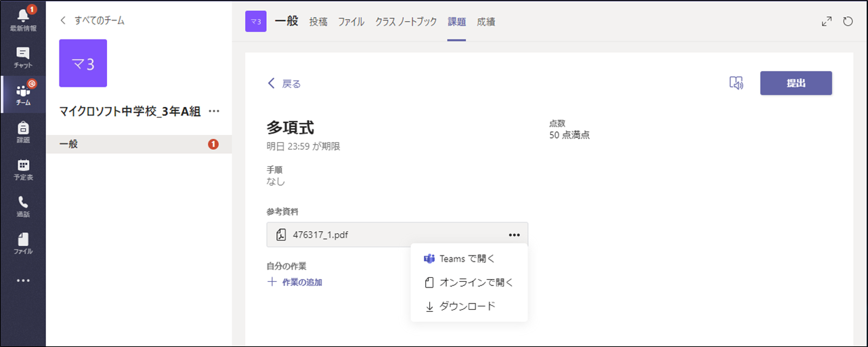Screen dimensions: 868x347
Task: Select the 課題 tab
Action: pos(456,22)
